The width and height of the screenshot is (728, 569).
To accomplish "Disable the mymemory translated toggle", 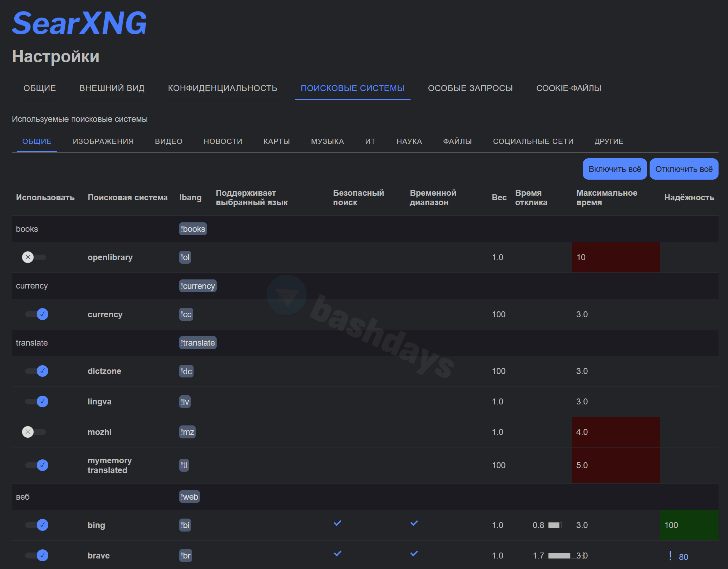I will (x=37, y=465).
